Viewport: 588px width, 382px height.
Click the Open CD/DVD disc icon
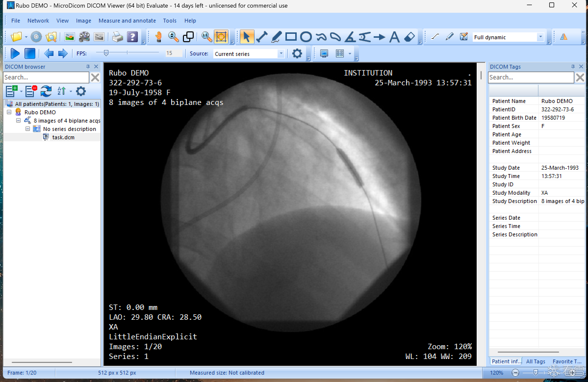36,37
